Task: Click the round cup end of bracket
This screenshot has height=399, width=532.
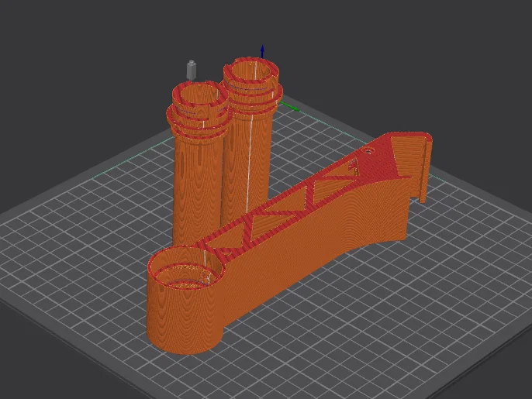Action: pyautogui.click(x=186, y=300)
